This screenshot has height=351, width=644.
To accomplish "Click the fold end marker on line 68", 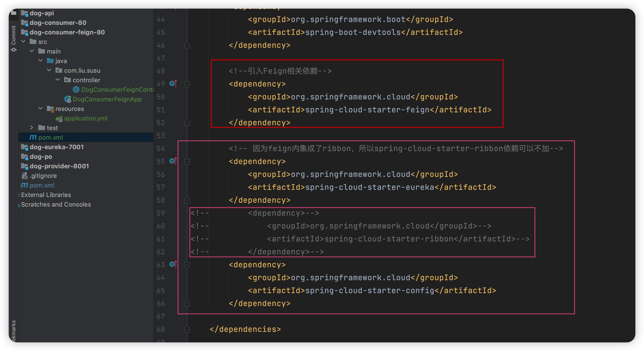I will tap(187, 329).
